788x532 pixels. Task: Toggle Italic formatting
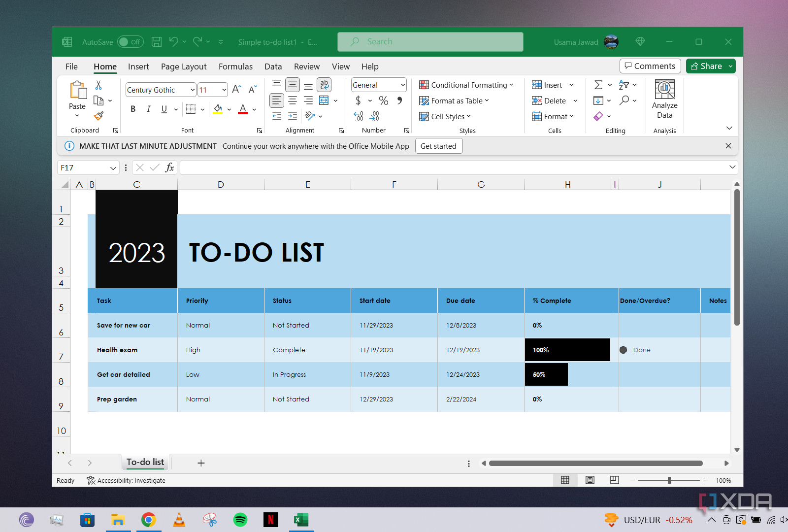(148, 109)
